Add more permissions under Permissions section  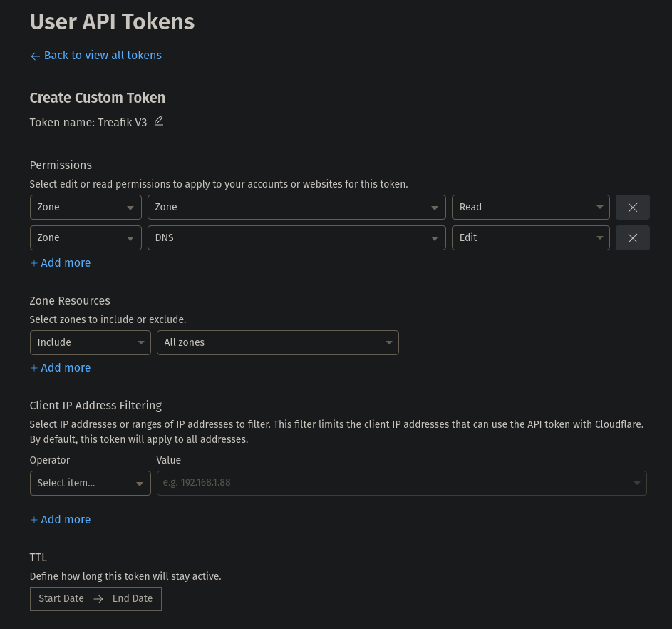tap(61, 263)
